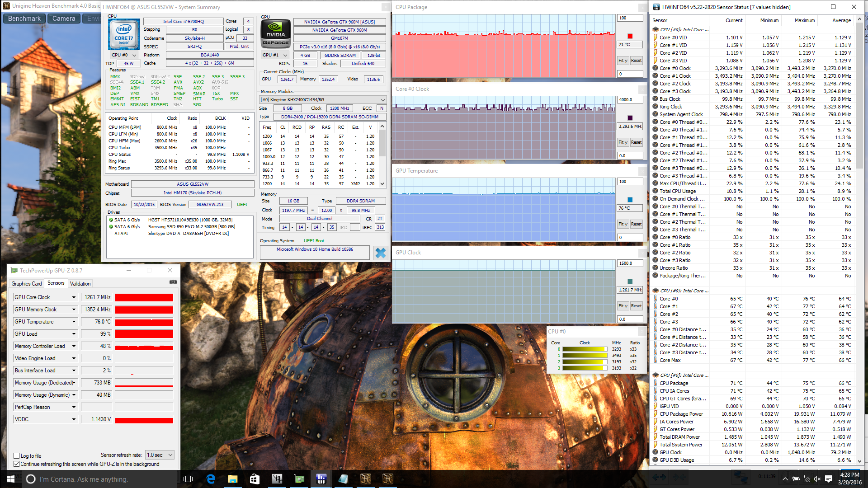Open Action Center notifications icon
Viewport: 868px width, 488px height.
pyautogui.click(x=829, y=479)
